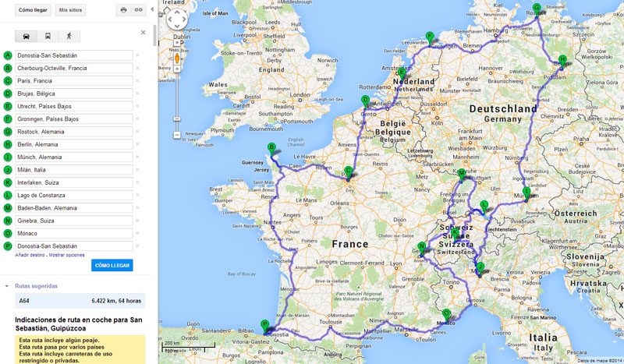
Task: Click the Mostrar opciones link
Action: (x=67, y=255)
